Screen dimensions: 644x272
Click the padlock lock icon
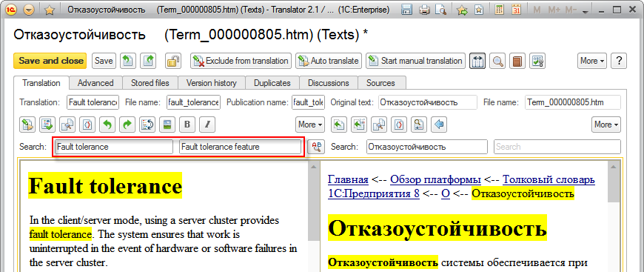pyautogui.click(x=173, y=61)
